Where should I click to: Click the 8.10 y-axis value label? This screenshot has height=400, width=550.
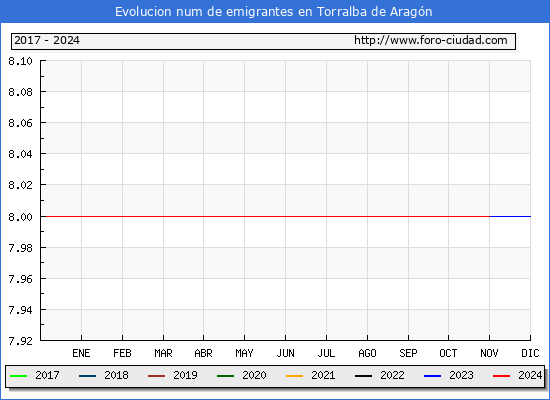pyautogui.click(x=20, y=61)
